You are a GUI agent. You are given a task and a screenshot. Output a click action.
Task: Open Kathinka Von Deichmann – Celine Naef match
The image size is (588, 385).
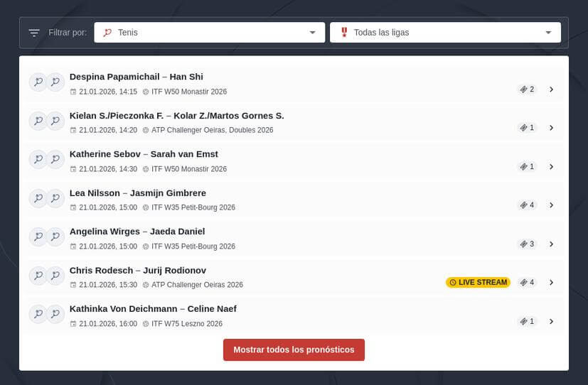pyautogui.click(x=153, y=309)
